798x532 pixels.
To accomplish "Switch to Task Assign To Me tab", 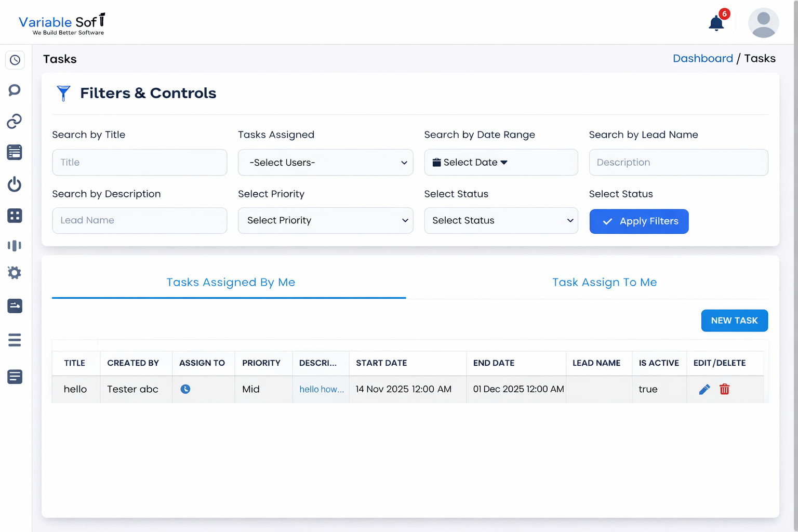I will (x=604, y=283).
